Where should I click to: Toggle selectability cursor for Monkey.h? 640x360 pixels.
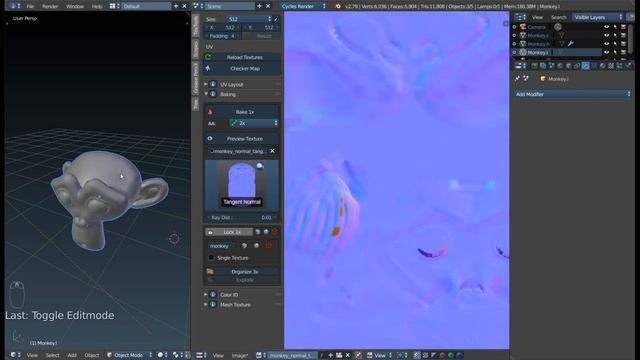pos(615,44)
